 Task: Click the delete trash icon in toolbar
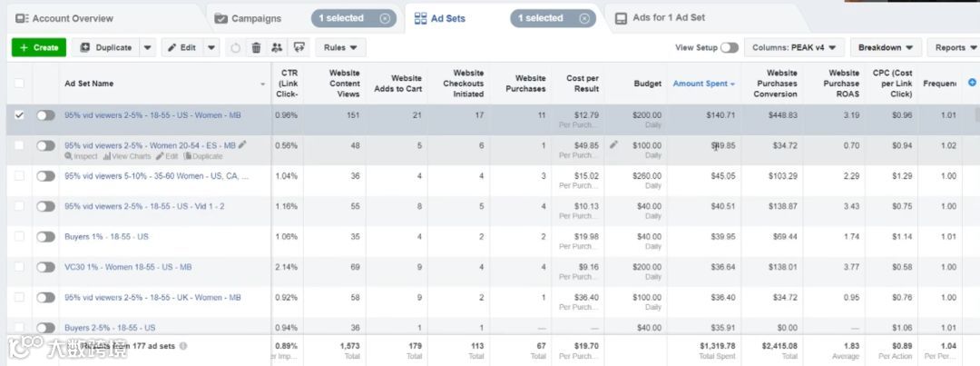pos(256,47)
